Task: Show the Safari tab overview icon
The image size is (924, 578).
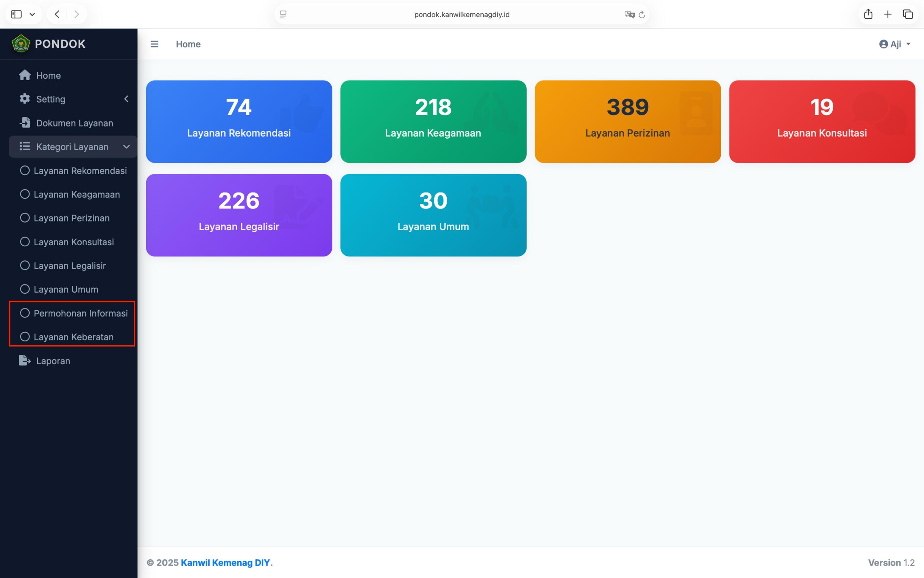Action: (908, 14)
